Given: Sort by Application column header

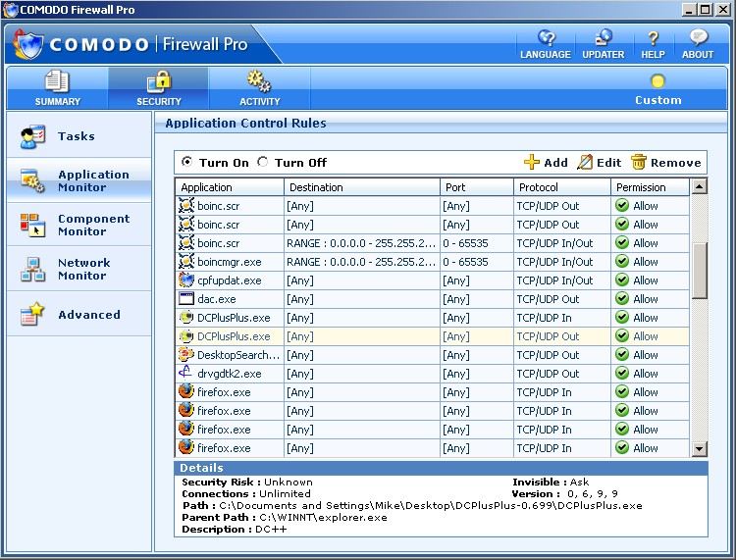Looking at the screenshot, I should 230,187.
